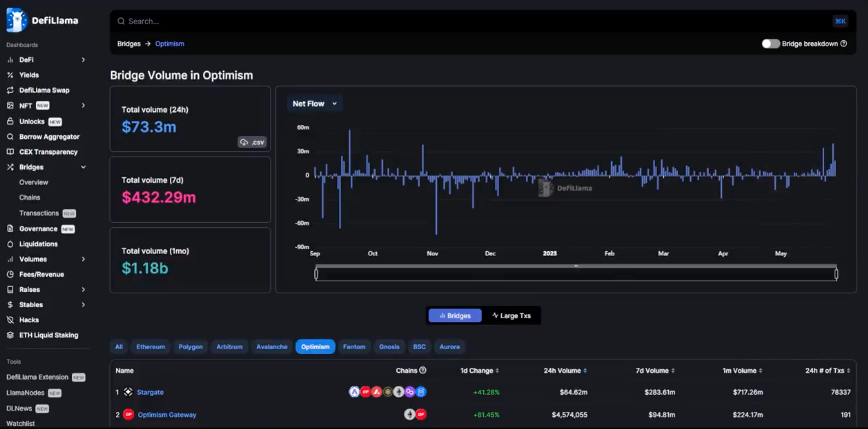Screen dimensions: 868x429
Task: Click the right chart range slider handle
Action: click(x=836, y=274)
